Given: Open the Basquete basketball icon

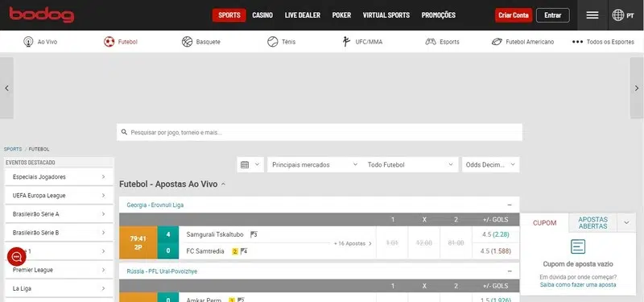Looking at the screenshot, I should coord(187,42).
